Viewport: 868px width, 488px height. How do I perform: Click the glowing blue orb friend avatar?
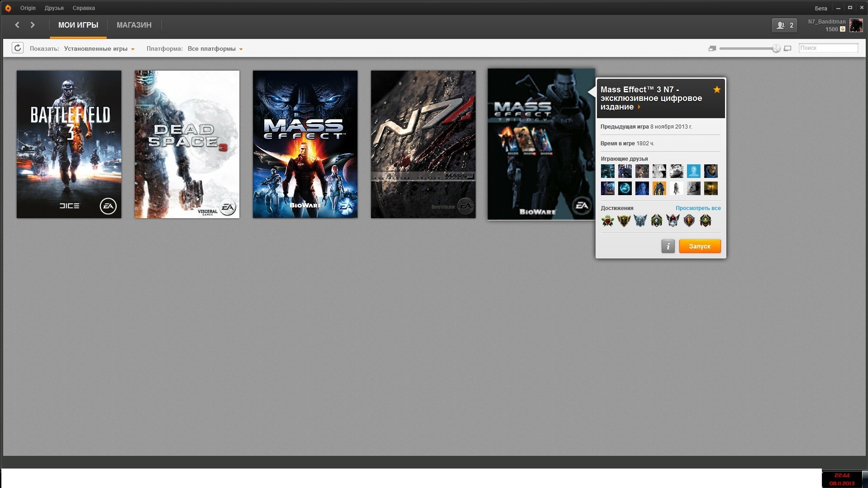625,188
